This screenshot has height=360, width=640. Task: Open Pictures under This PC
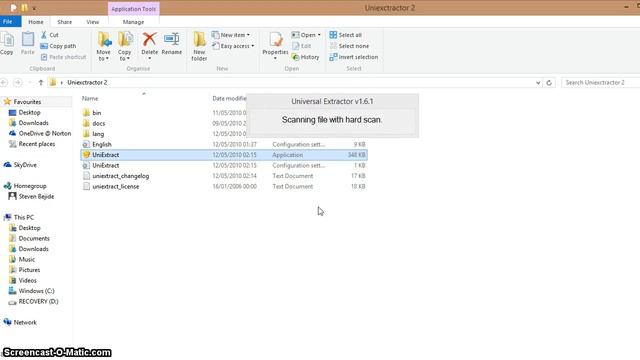pyautogui.click(x=29, y=270)
